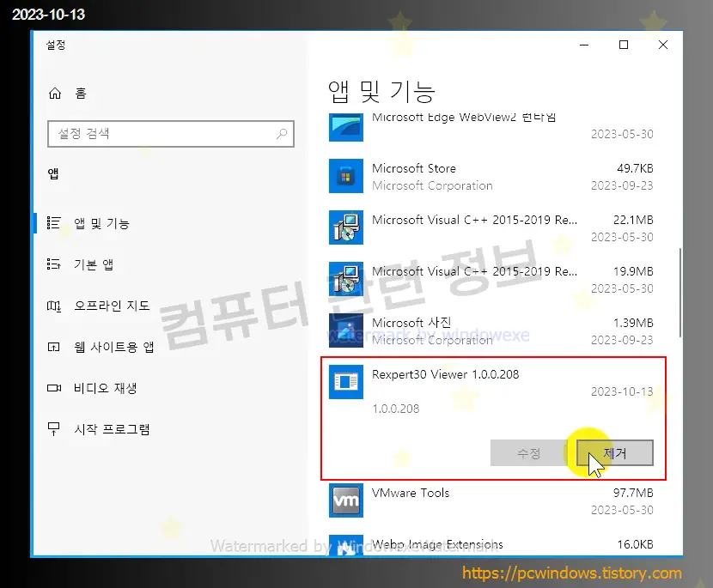Click the 제거 uninstall button

(x=615, y=452)
